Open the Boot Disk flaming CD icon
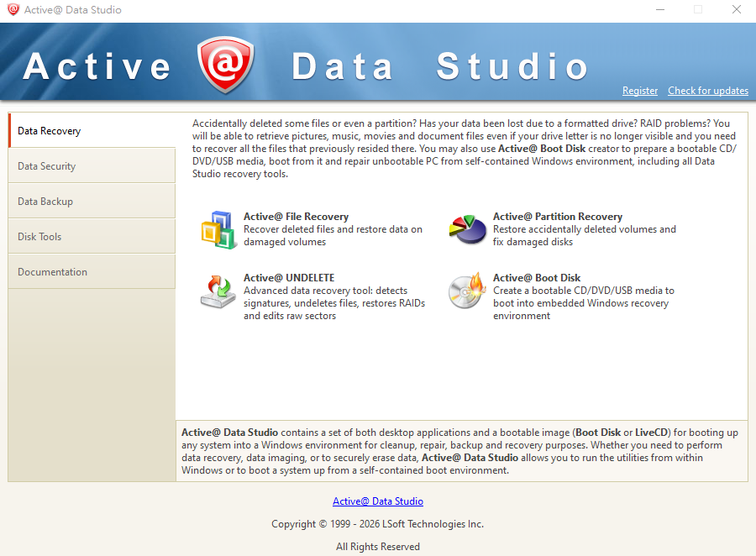Viewport: 756px width, 556px height. (x=467, y=291)
